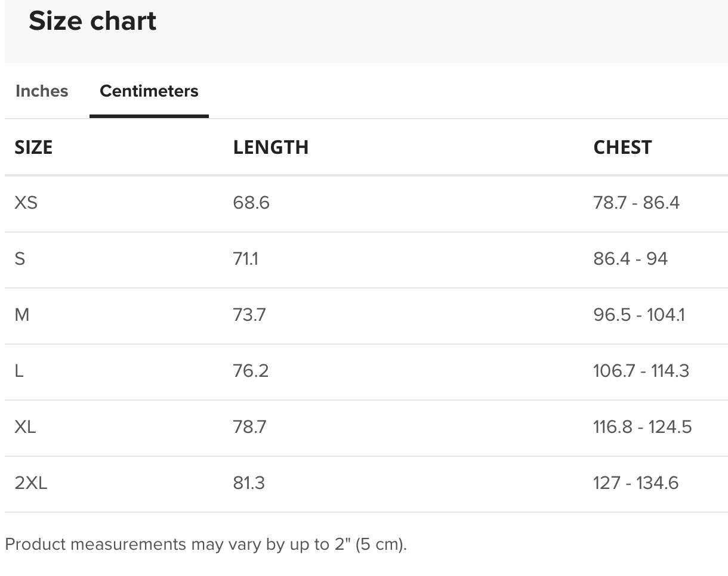Select the XS size row label

click(26, 203)
